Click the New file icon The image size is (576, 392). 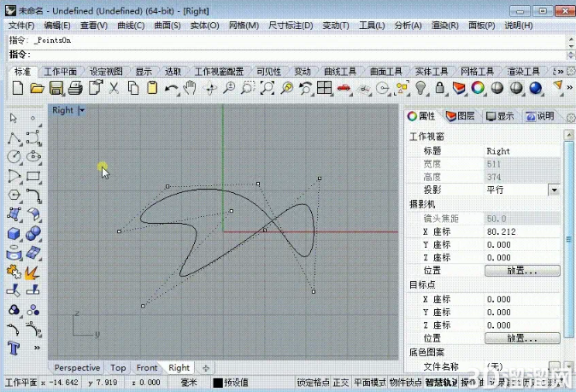pyautogui.click(x=18, y=88)
